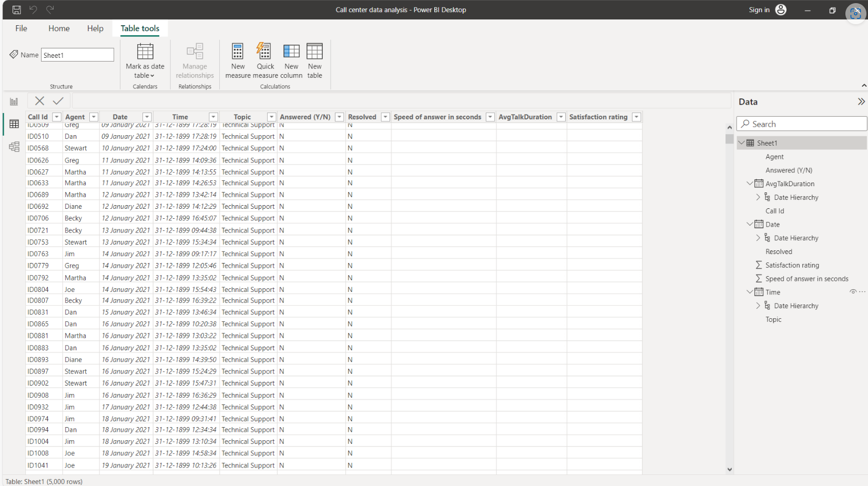
Task: Commit the formula with the checkmark button
Action: point(58,100)
